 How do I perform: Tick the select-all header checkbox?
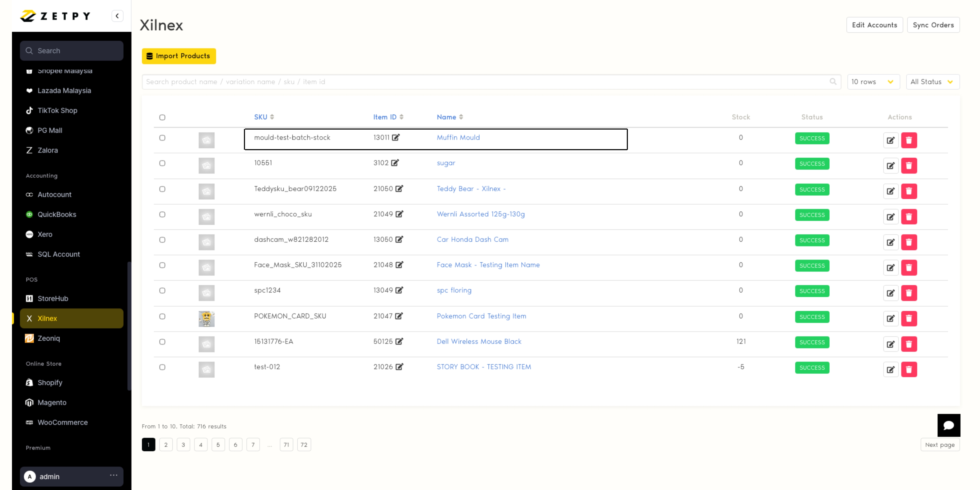[x=162, y=117]
